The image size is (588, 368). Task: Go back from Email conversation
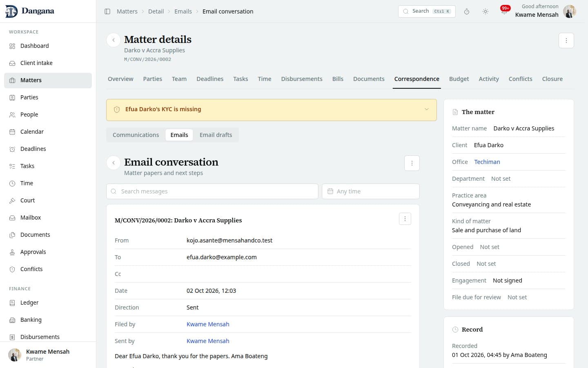(x=114, y=163)
